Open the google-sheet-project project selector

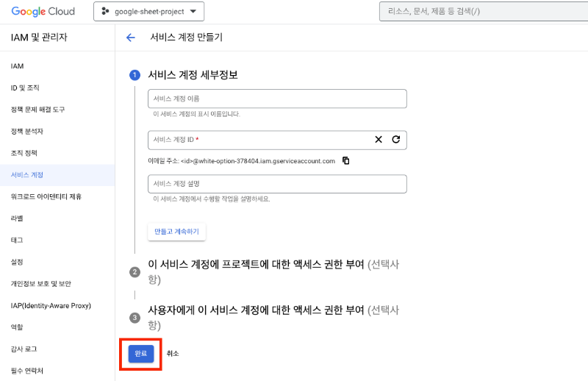pyautogui.click(x=149, y=12)
